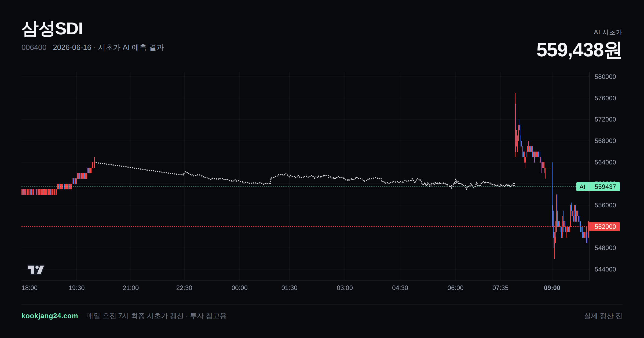The image size is (644, 338).
Task: Open the kookjang24.com link
Action: click(x=50, y=316)
